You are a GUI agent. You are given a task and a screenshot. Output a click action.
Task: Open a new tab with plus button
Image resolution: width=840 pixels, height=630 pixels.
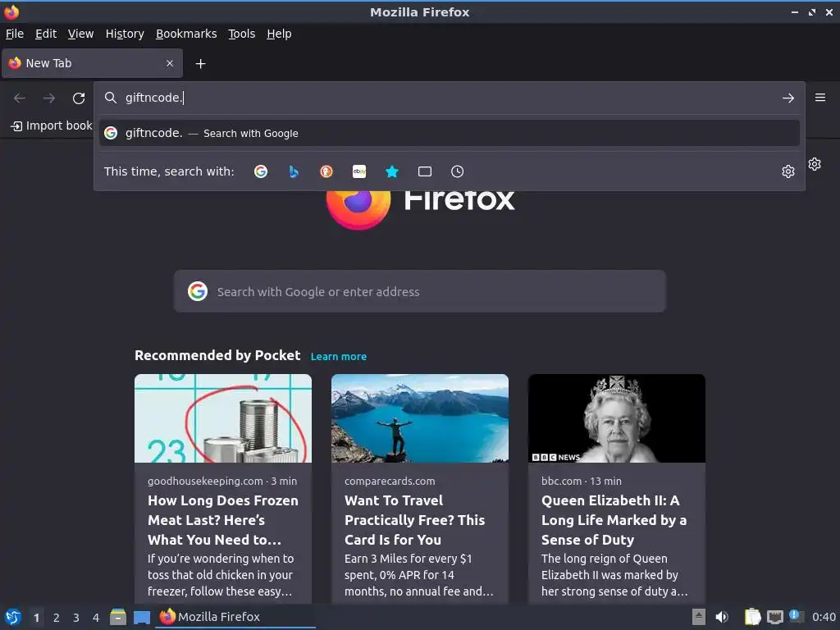(200, 64)
